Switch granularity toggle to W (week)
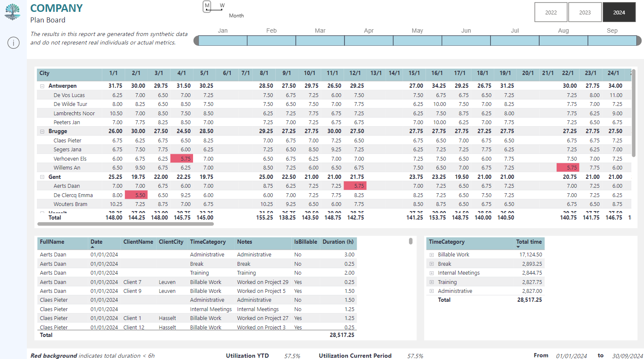The height and width of the screenshot is (359, 644). click(222, 6)
